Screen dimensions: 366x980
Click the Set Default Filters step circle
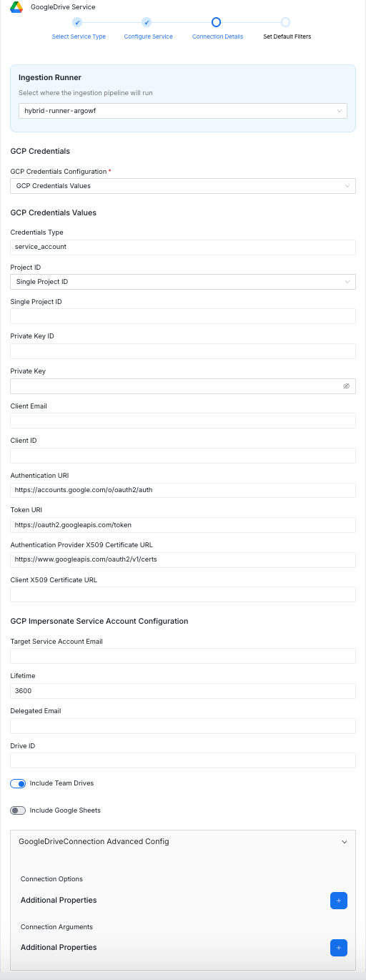[285, 22]
